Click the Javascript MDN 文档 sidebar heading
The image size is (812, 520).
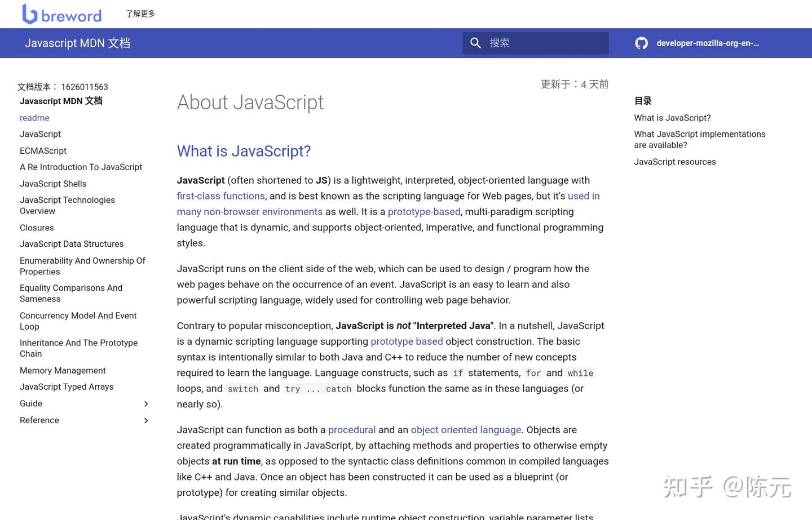[61, 101]
